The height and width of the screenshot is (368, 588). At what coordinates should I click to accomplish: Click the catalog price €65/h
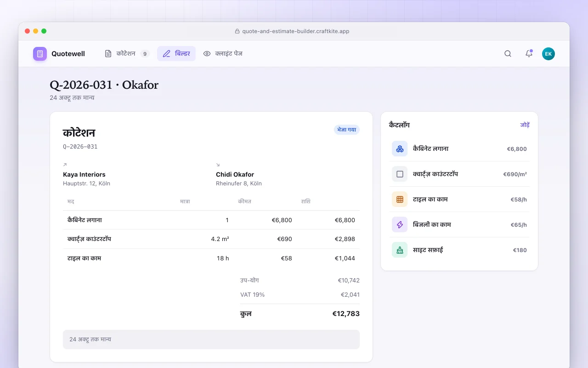tap(519, 225)
